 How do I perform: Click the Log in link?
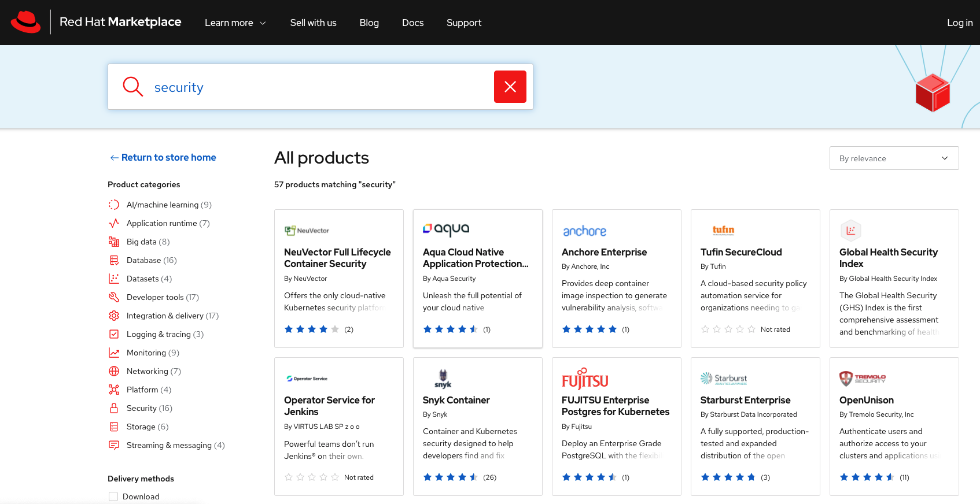tap(959, 23)
